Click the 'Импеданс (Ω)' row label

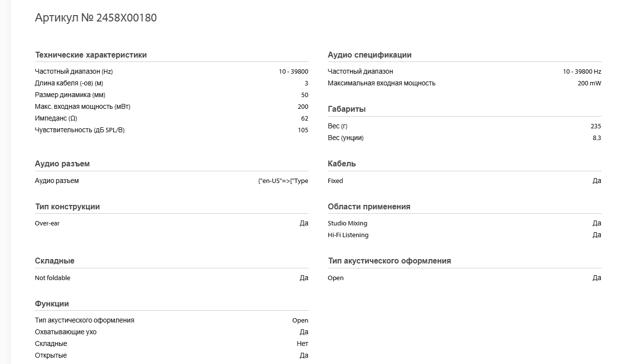coord(56,119)
